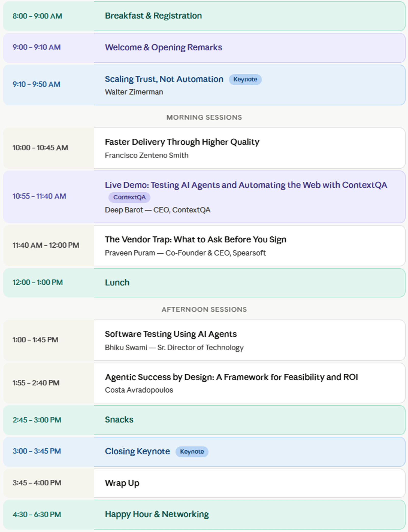Click the Breakfast & Registration session title
This screenshot has width=408, height=532.
[153, 16]
